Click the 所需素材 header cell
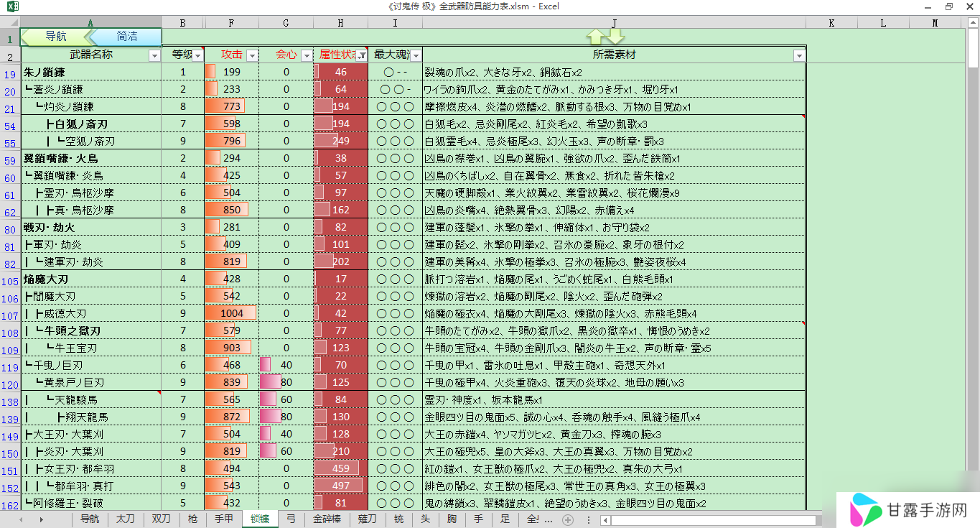The width and height of the screenshot is (980, 528). 614,55
